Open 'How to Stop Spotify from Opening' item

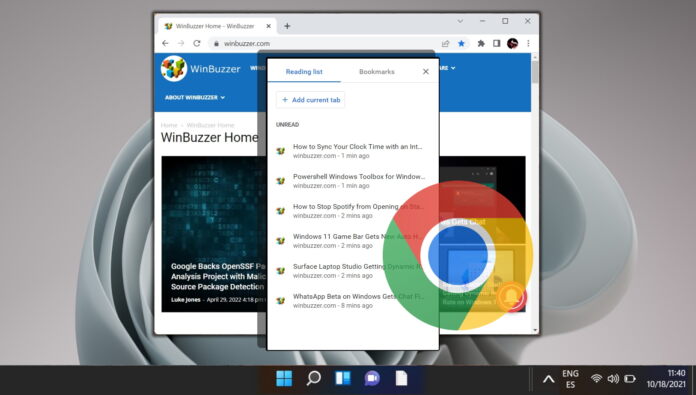click(x=353, y=211)
